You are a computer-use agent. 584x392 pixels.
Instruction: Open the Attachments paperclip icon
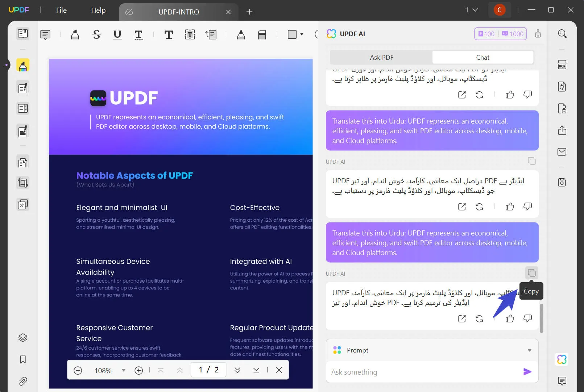23,381
